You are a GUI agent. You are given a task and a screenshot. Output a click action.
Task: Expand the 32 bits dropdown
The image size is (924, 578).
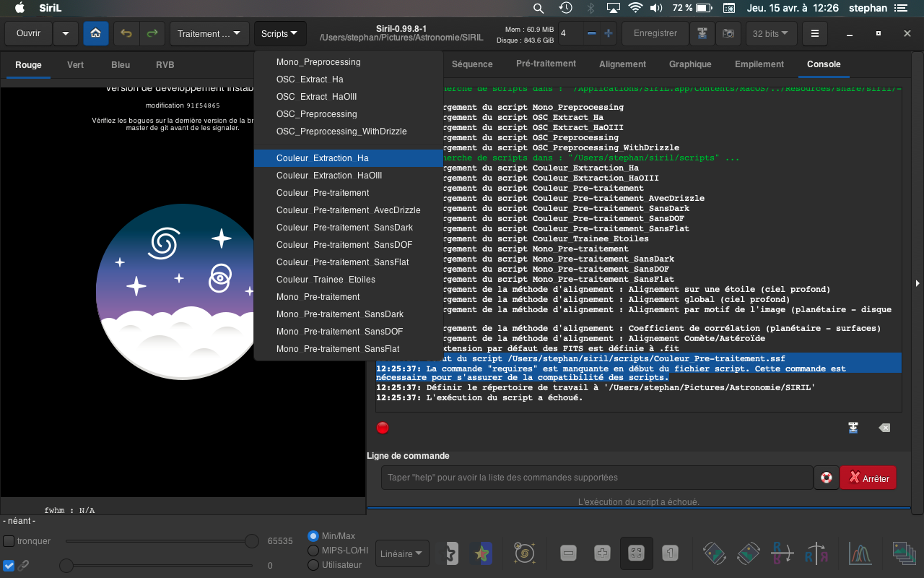(x=771, y=33)
